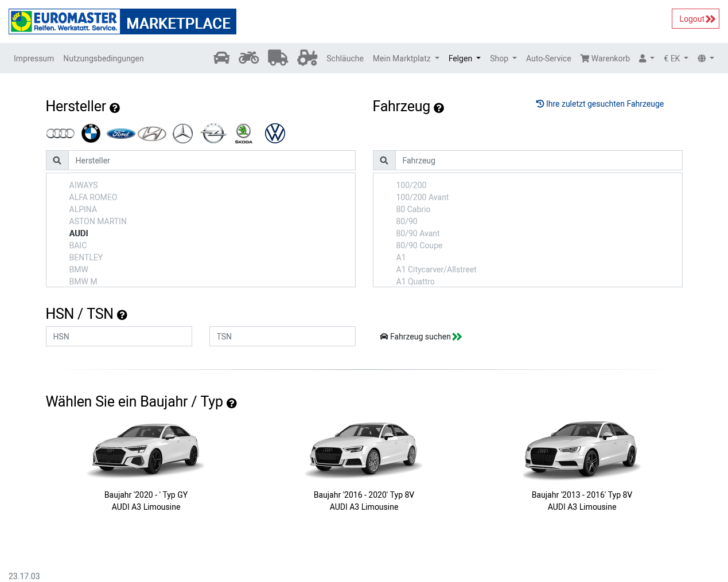Image resolution: width=728 pixels, height=582 pixels.
Task: Click the Hersteller search magnifier icon
Action: (57, 161)
